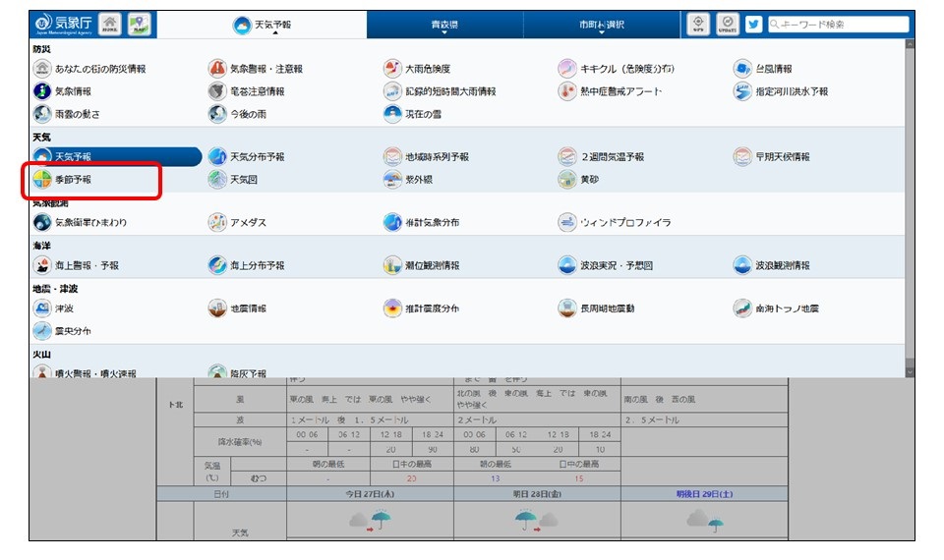
Task: Open the 降灰予報 icon
Action: point(216,371)
